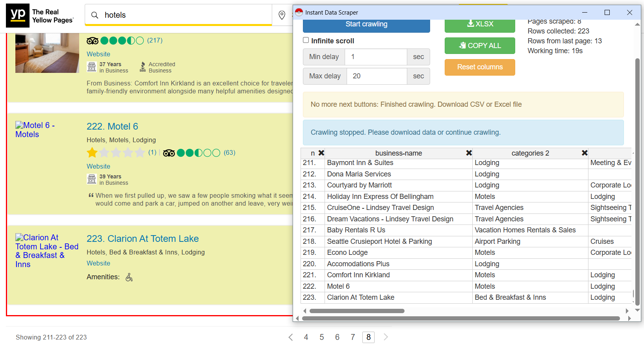Click the accessibility wheelchair amenity icon
Screen dimensions: 644x347
(129, 277)
